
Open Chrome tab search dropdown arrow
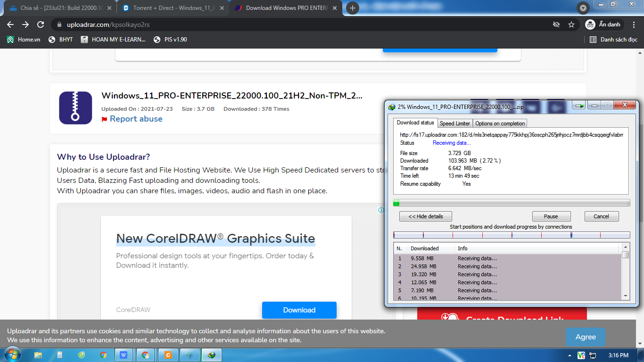click(583, 8)
